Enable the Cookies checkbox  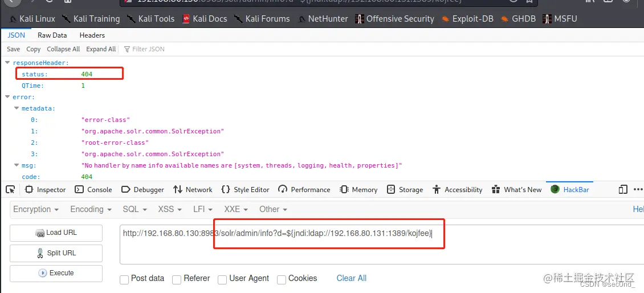point(282,280)
